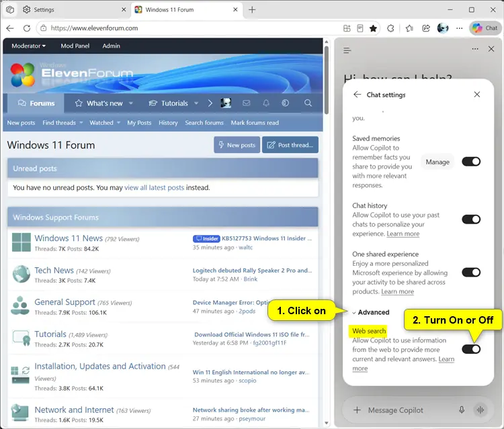Click the microphone icon in Copilot

click(x=462, y=410)
